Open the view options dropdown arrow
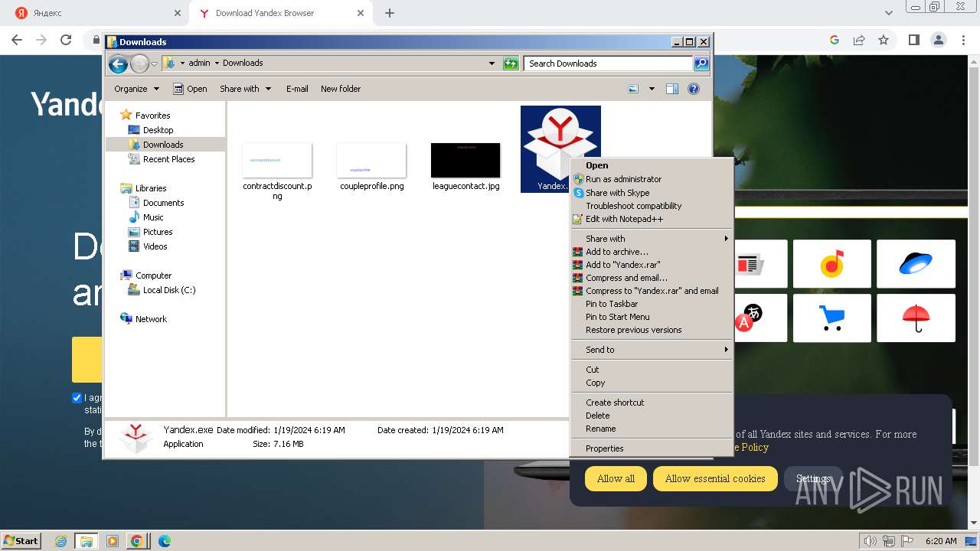This screenshot has height=551, width=980. pyautogui.click(x=652, y=89)
